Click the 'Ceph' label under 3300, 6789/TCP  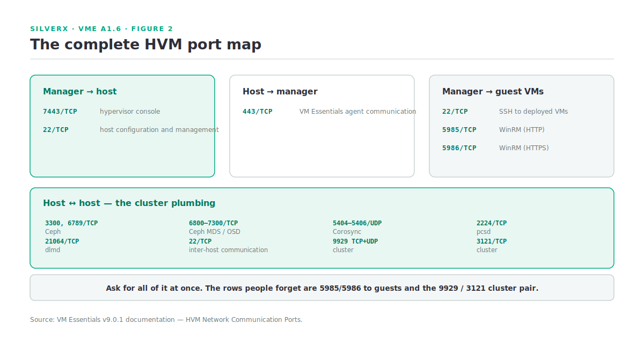tap(53, 232)
